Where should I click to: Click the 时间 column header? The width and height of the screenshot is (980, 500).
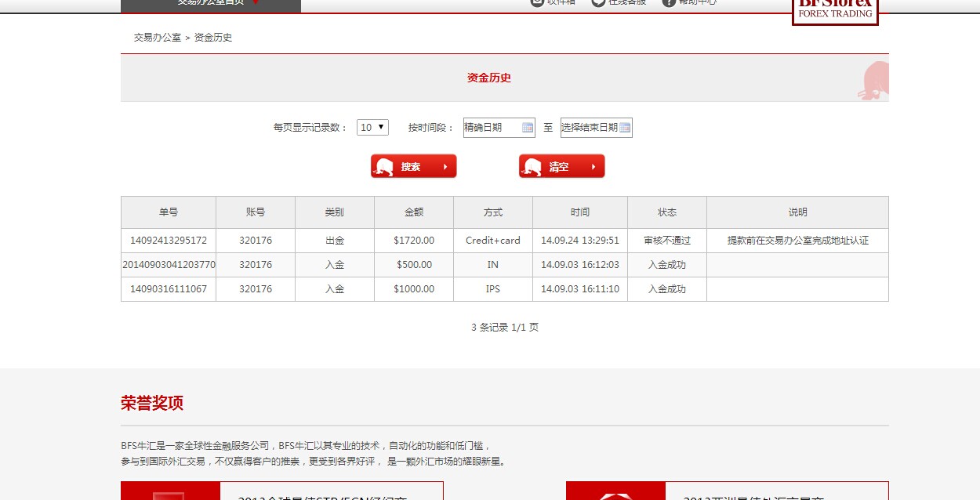pyautogui.click(x=580, y=212)
